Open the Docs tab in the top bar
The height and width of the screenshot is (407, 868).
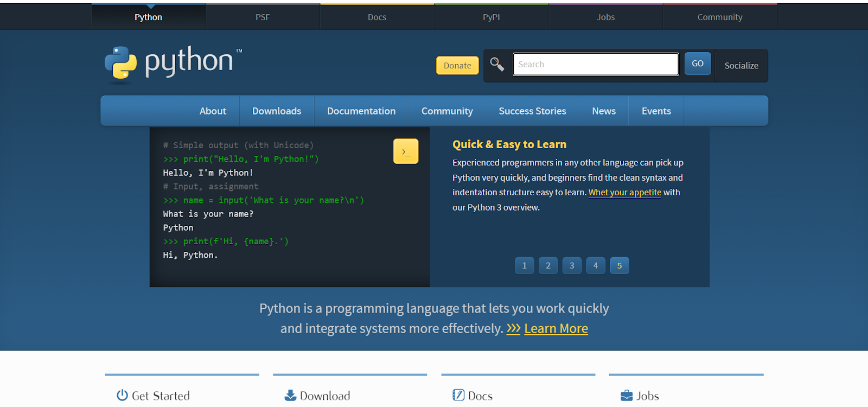377,17
